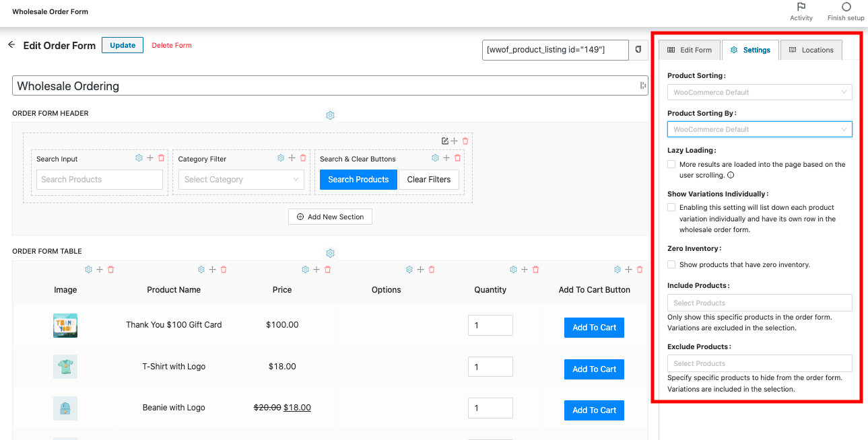This screenshot has width=868, height=440.
Task: Check Show Variations Individually option
Action: click(x=671, y=208)
